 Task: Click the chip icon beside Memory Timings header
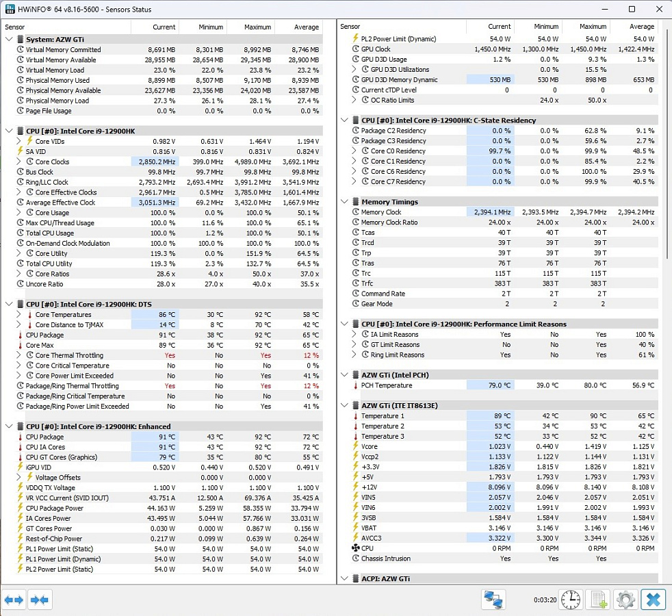[356, 201]
